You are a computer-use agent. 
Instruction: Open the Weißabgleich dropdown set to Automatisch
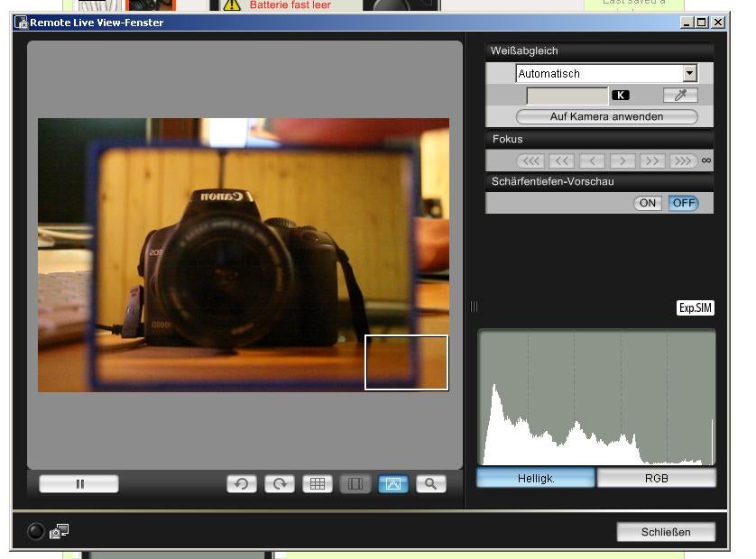(606, 74)
